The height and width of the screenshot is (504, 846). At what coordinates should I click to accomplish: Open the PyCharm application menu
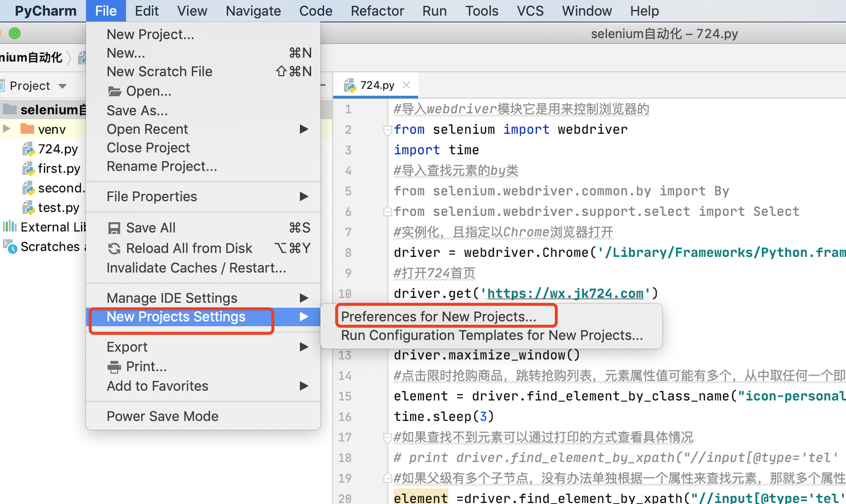[x=45, y=11]
